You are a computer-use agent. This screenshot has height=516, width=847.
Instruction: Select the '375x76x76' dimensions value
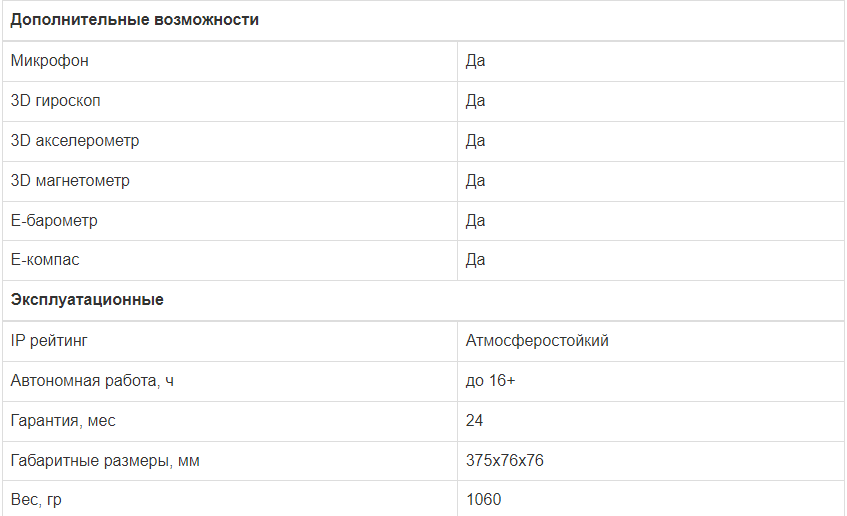click(505, 461)
